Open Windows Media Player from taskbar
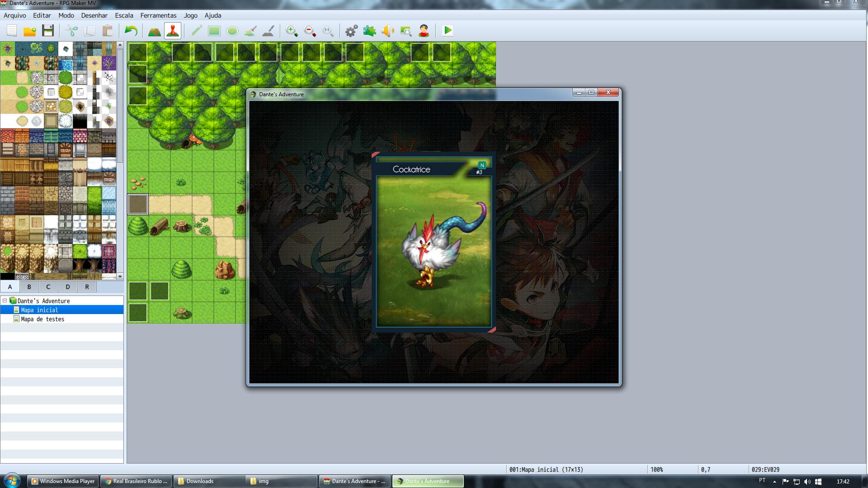This screenshot has width=868, height=488. pyautogui.click(x=64, y=481)
